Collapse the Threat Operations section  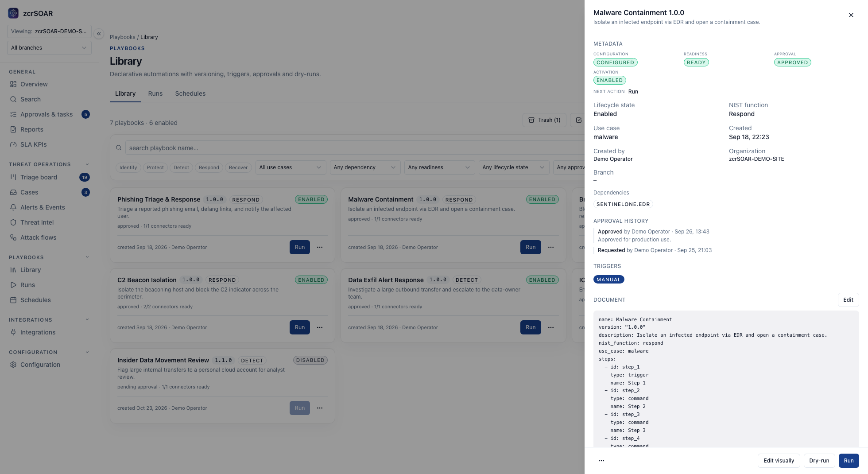[x=87, y=164]
